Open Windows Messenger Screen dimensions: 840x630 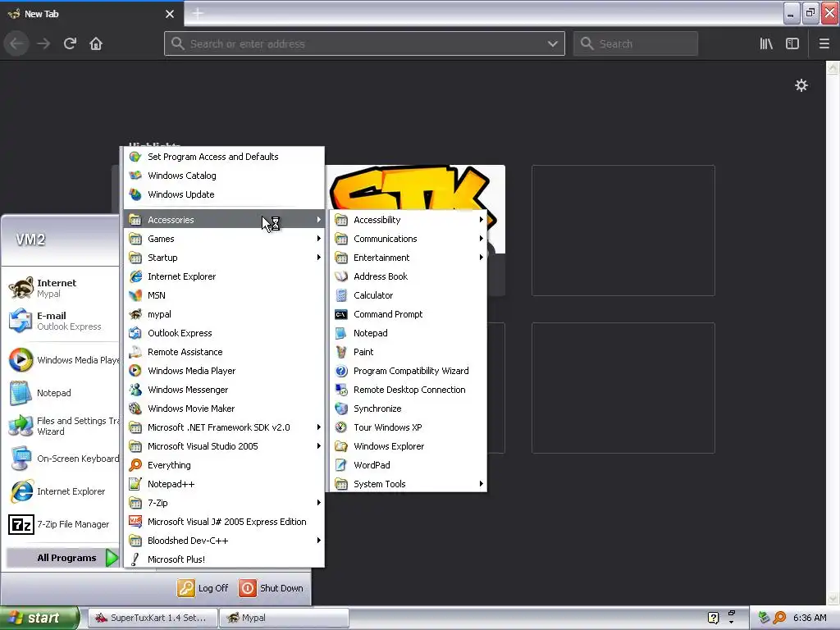[x=224, y=390]
